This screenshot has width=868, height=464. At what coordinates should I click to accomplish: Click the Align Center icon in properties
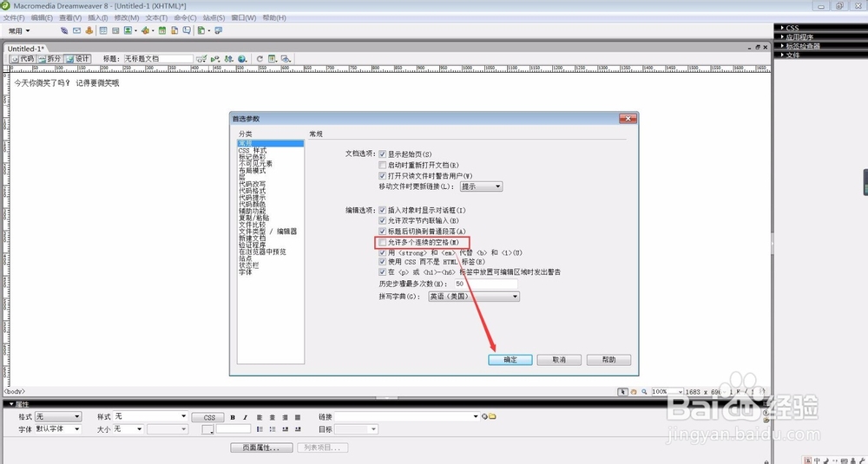(273, 417)
